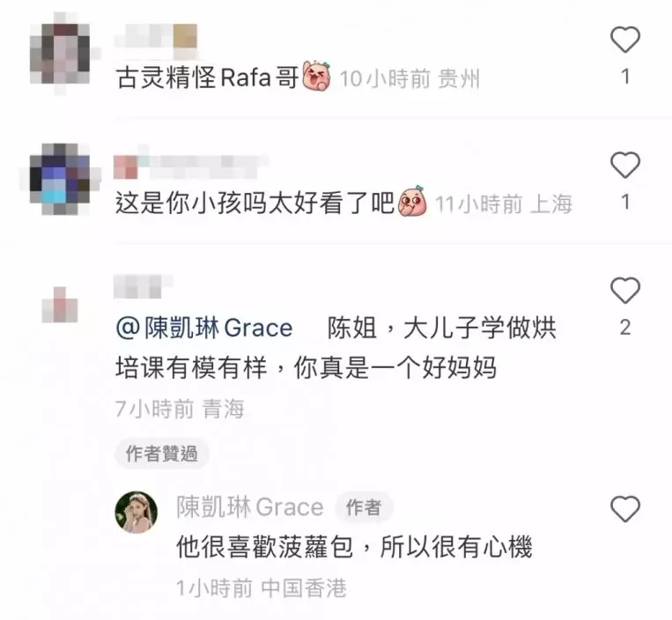The width and height of the screenshot is (672, 620).
Task: Tap the 作者 badge beside Grace's name
Action: coord(364,507)
